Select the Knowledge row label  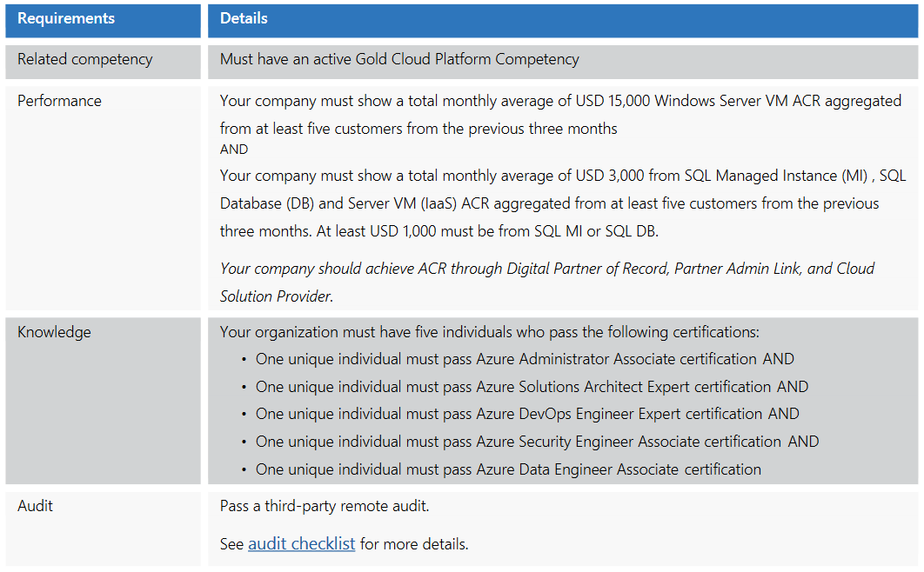[x=54, y=332]
